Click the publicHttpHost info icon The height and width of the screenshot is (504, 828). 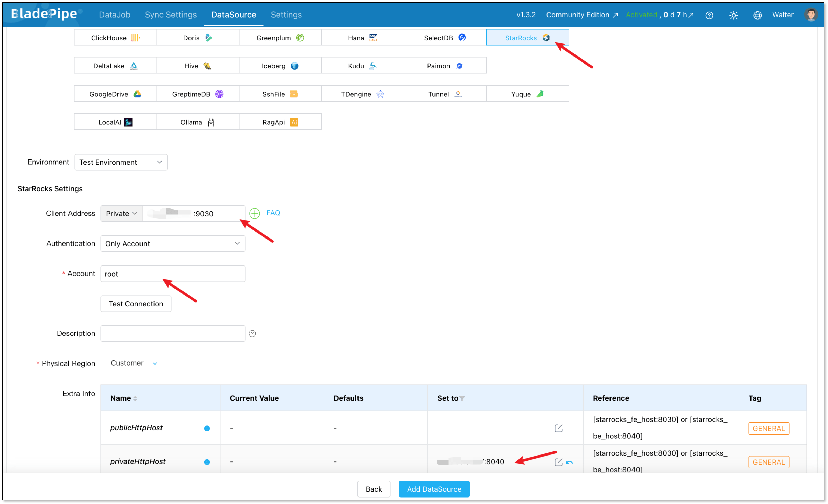[x=207, y=428]
